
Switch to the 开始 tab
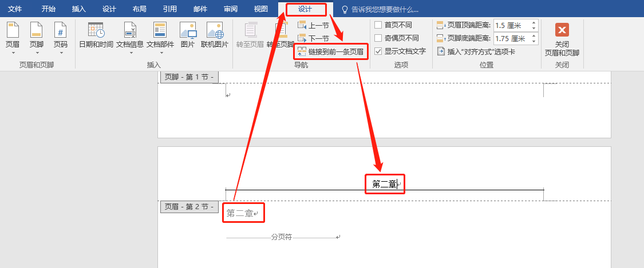coord(49,9)
